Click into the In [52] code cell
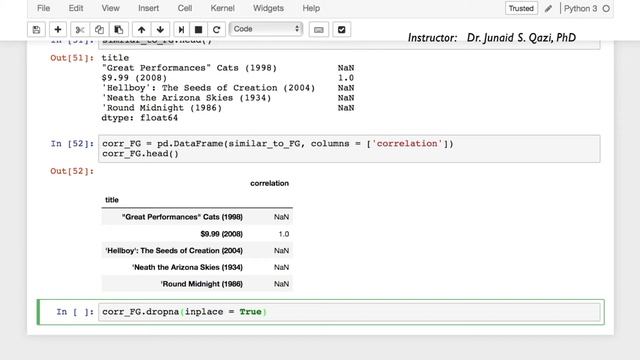 [x=349, y=149]
